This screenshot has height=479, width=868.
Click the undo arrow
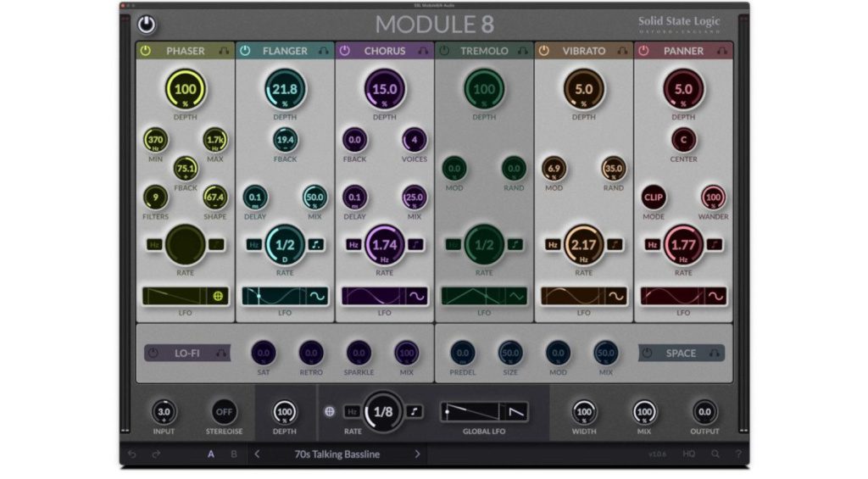coord(131,454)
